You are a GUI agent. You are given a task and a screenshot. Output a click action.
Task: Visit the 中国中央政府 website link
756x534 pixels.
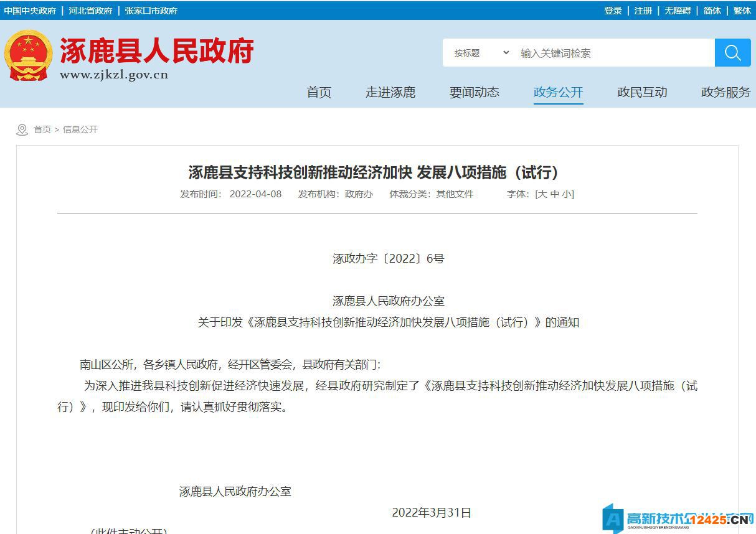coord(30,11)
